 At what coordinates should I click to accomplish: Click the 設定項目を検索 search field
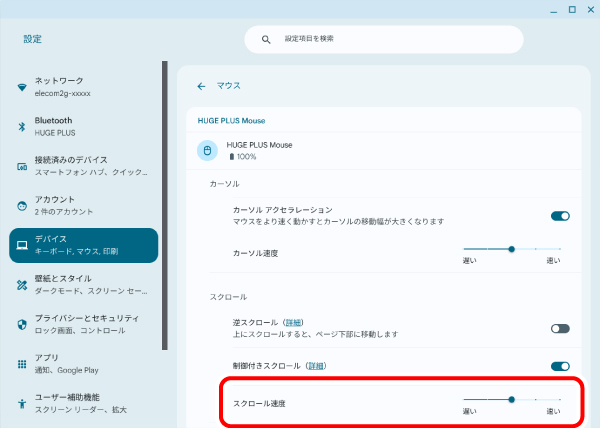[x=390, y=39]
